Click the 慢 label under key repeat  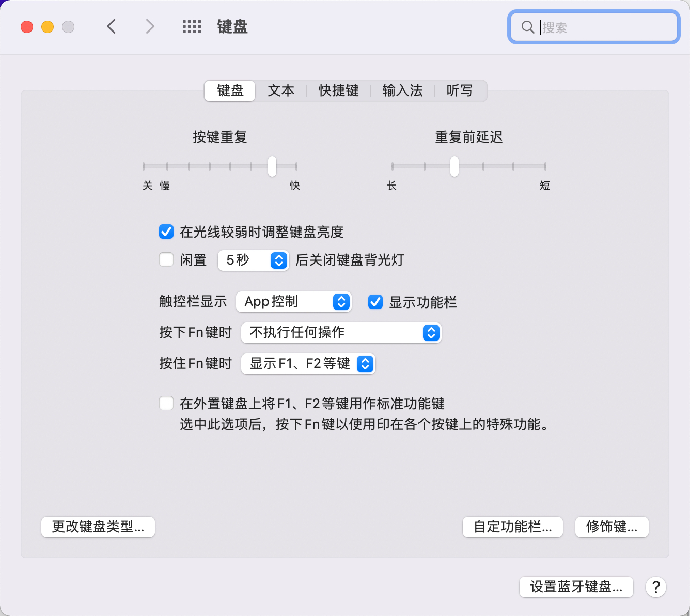(165, 186)
